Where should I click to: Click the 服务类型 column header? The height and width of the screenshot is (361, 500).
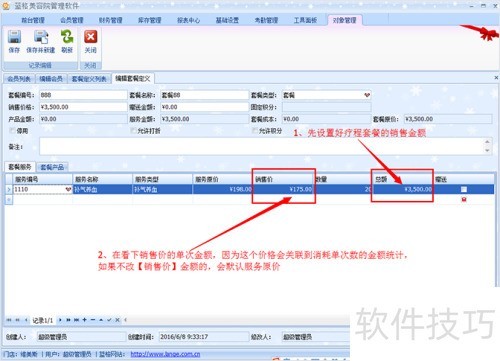[x=163, y=179]
